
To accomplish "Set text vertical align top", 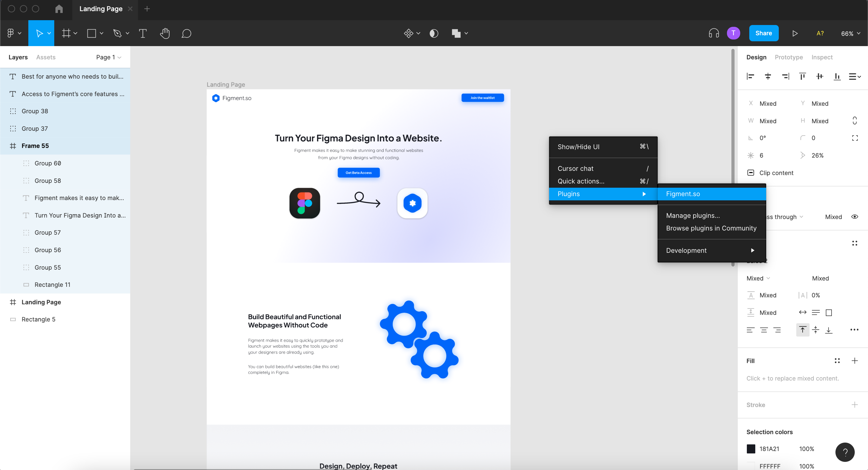I will 803,330.
